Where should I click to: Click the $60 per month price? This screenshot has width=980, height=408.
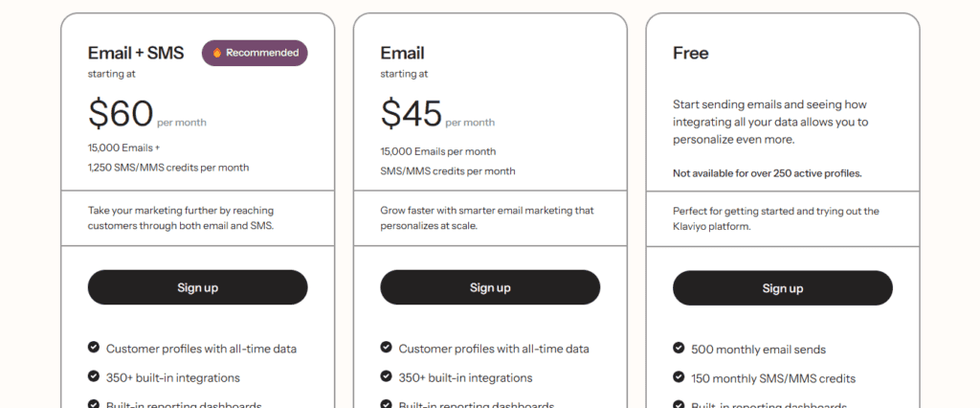pos(146,114)
